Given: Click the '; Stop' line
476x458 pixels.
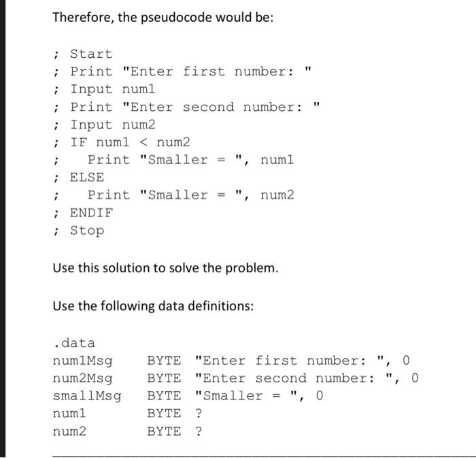Looking at the screenshot, I should click(x=78, y=231).
